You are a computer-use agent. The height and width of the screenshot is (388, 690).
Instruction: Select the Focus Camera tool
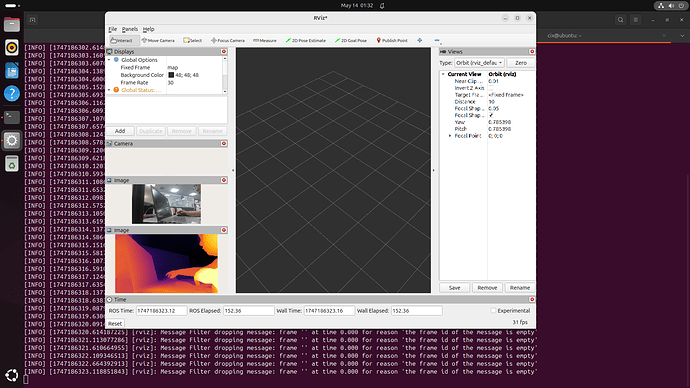pos(228,40)
